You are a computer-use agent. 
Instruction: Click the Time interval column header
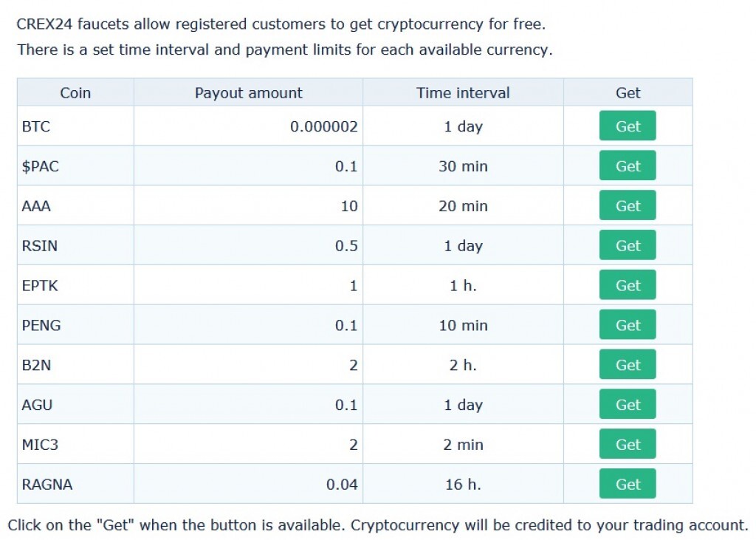[463, 93]
